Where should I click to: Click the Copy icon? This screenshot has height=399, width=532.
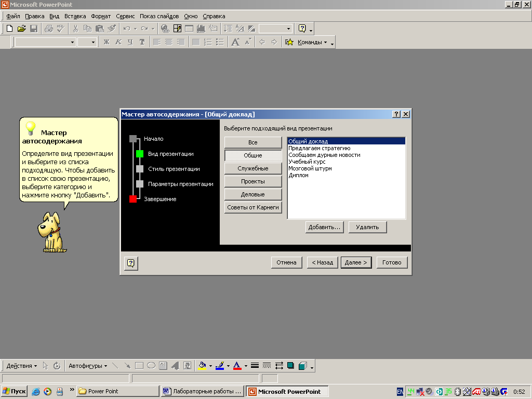(x=87, y=29)
